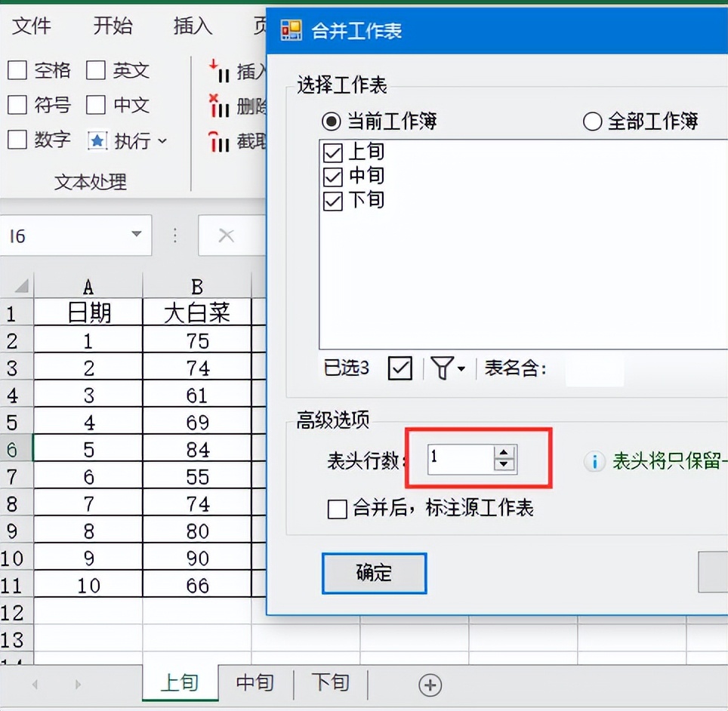
Task: Click the 表名含 input field
Action: (x=594, y=368)
